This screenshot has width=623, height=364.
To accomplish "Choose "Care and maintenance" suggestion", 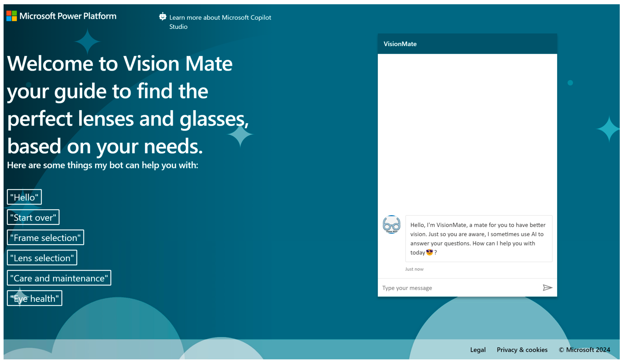I will (59, 278).
